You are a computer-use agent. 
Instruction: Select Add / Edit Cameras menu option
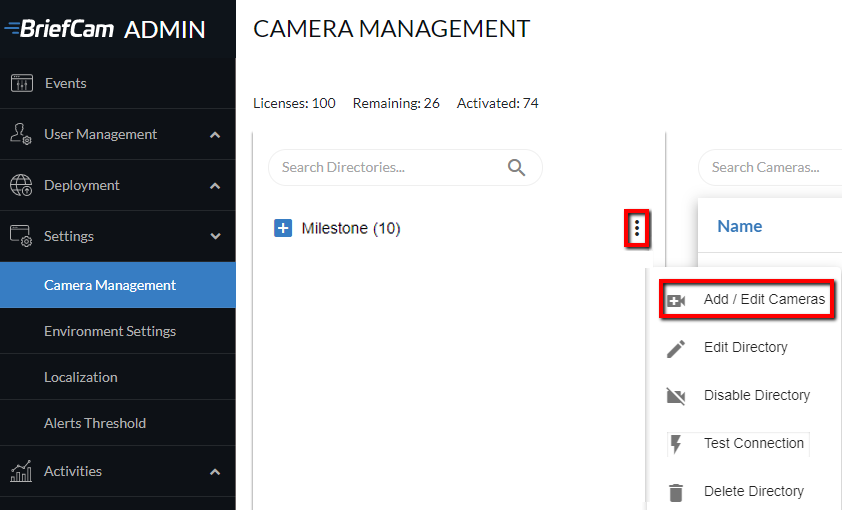click(763, 299)
